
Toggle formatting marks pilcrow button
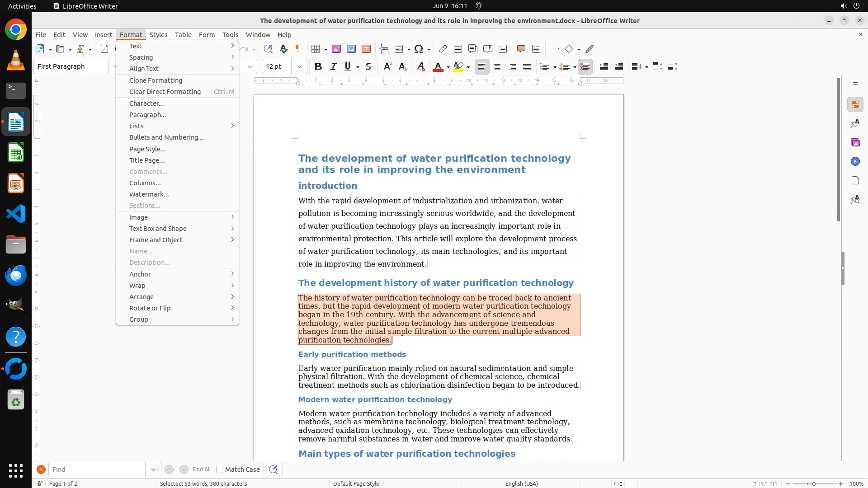(298, 49)
